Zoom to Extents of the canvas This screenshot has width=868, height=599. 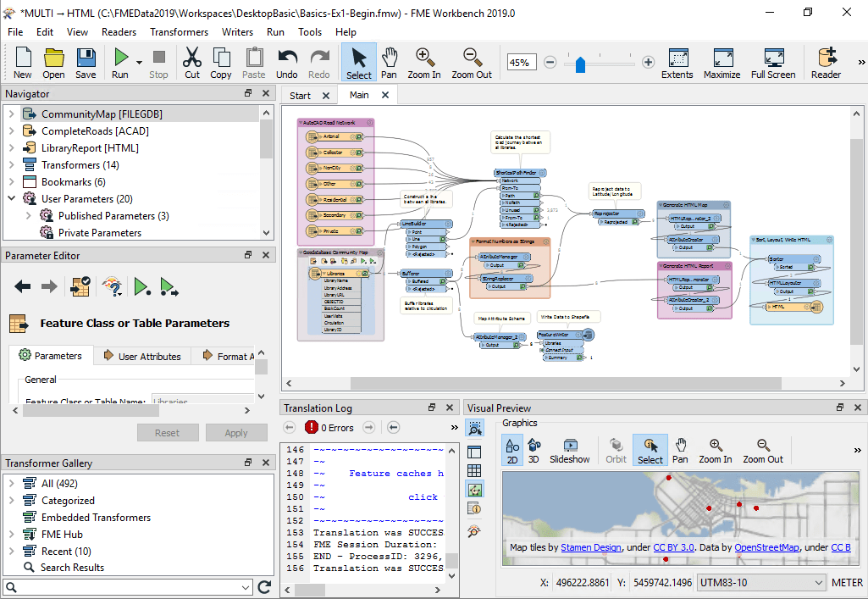pyautogui.click(x=677, y=62)
